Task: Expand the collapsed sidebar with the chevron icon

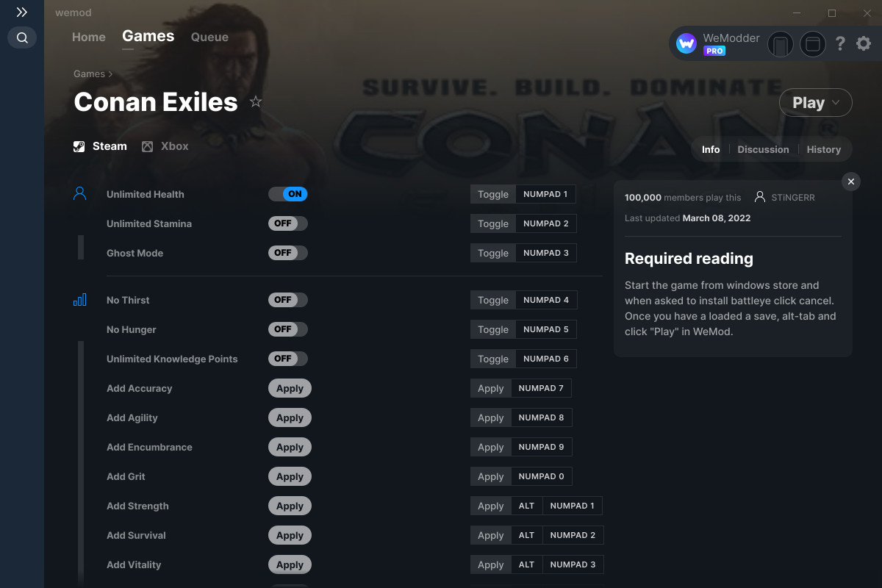Action: (x=21, y=12)
